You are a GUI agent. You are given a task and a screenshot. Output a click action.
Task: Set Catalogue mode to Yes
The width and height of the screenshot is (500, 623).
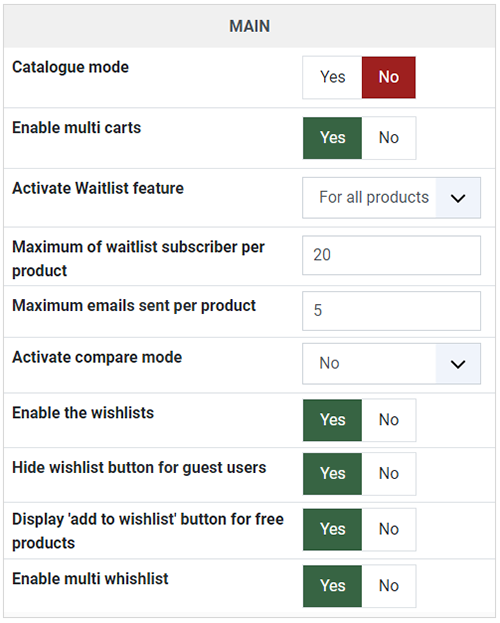point(332,77)
